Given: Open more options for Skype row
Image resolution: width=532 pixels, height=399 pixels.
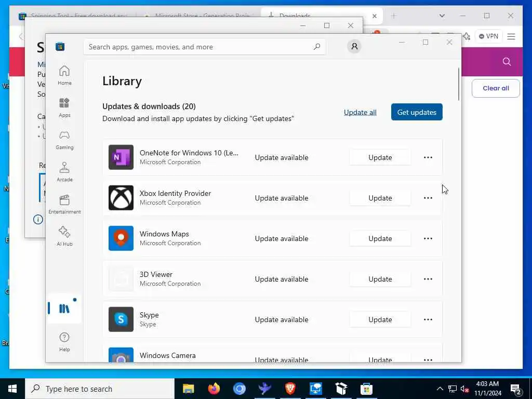Looking at the screenshot, I should (x=428, y=320).
